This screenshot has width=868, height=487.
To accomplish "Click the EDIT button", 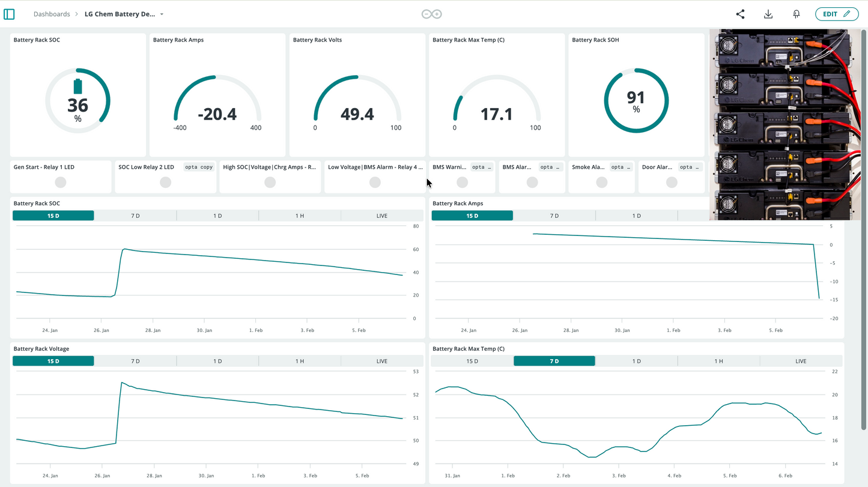I will (837, 14).
